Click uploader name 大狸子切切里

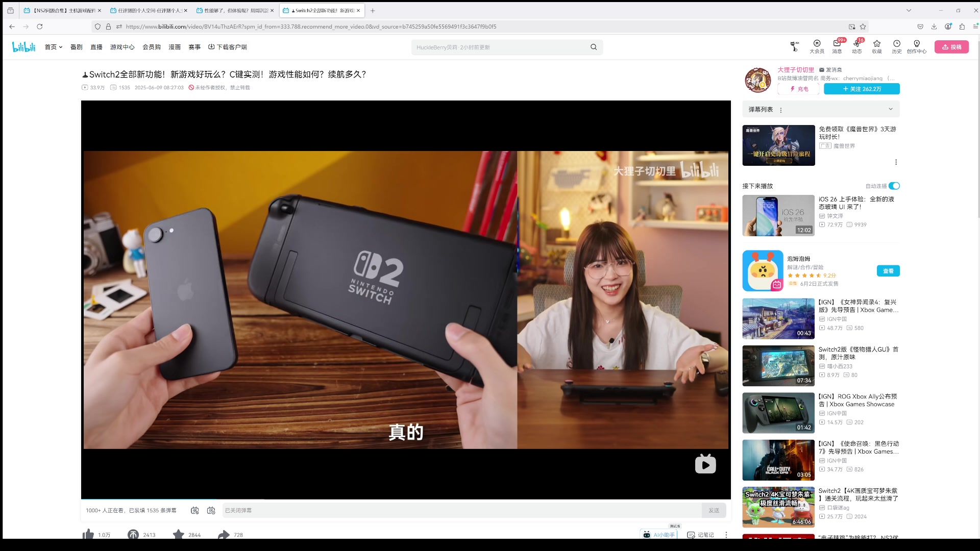[796, 70]
